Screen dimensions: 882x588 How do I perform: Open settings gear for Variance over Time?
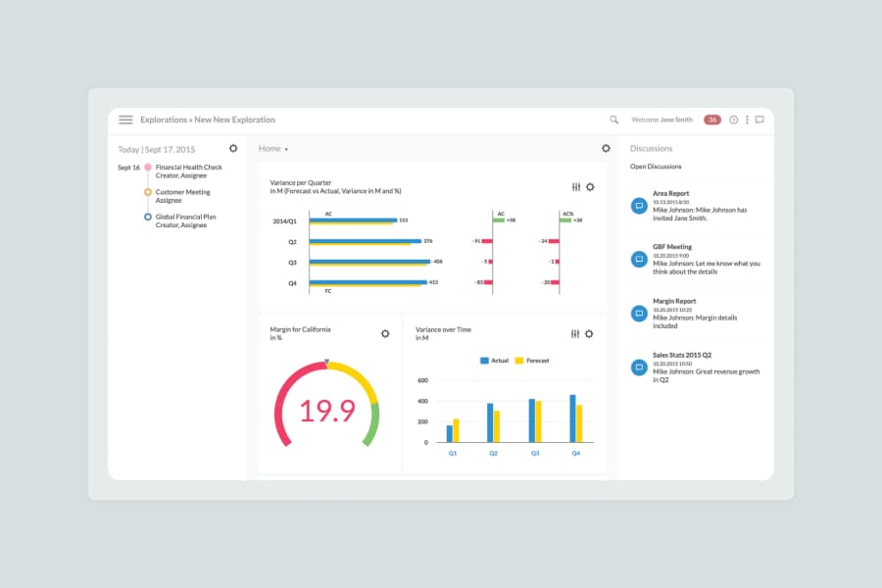[589, 334]
